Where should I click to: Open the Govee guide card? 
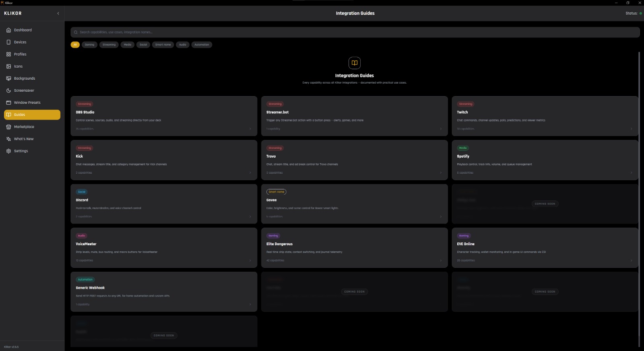[354, 204]
